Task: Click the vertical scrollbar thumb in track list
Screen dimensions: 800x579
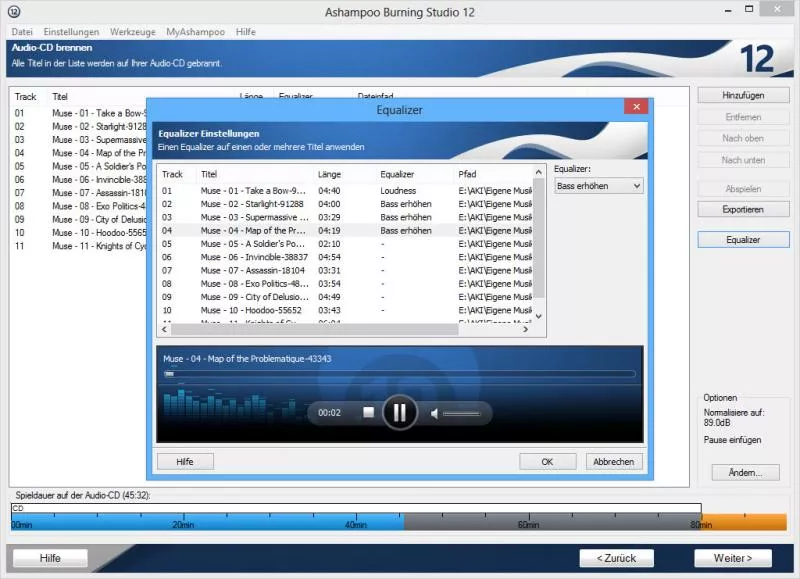Action: pyautogui.click(x=539, y=238)
